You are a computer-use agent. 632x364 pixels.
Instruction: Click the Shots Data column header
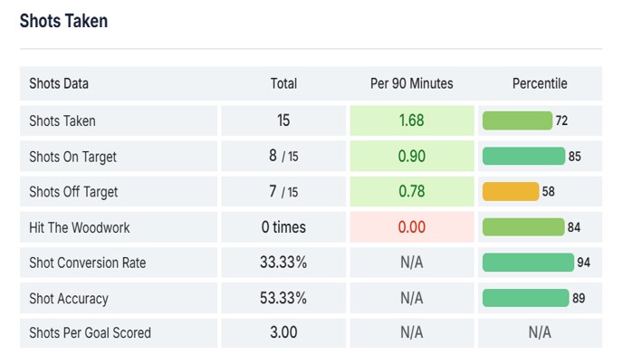[59, 83]
